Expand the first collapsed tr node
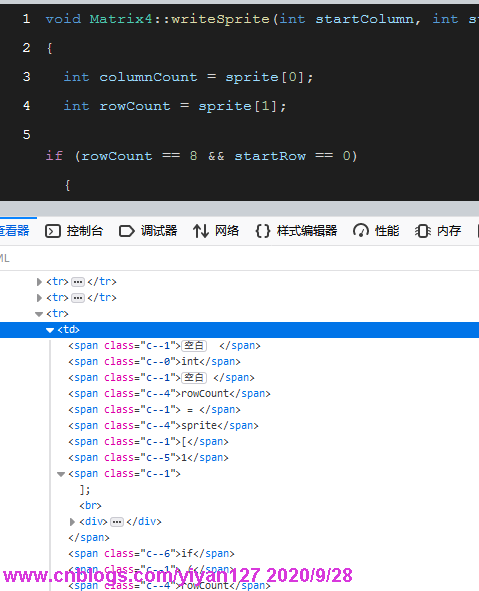479x591 pixels. [x=39, y=282]
